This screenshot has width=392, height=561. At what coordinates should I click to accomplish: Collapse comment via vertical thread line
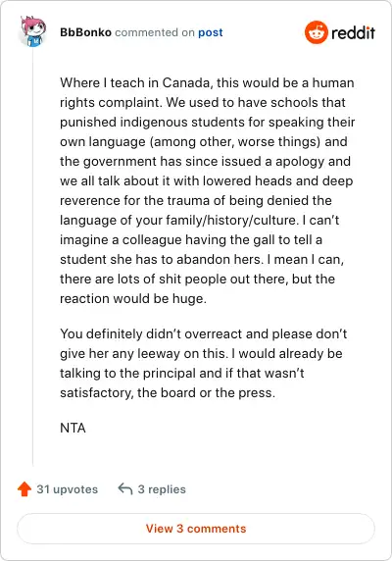click(33, 256)
